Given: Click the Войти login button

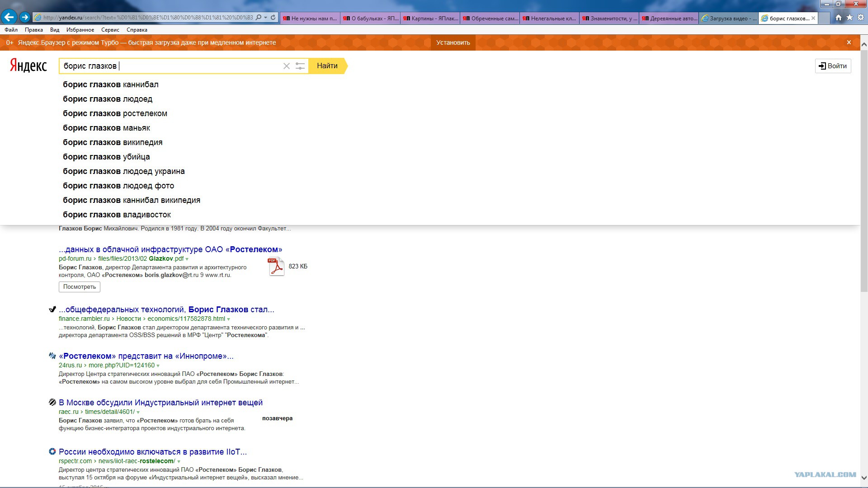Looking at the screenshot, I should click(833, 66).
